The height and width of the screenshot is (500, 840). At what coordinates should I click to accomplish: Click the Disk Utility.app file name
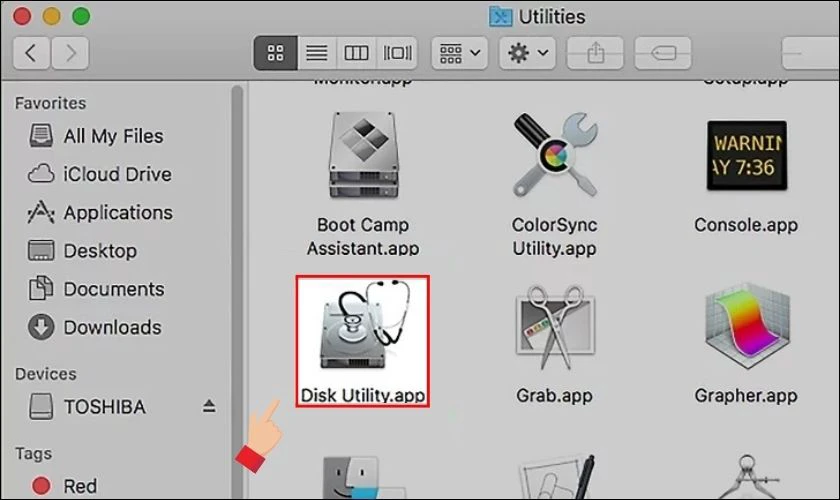coord(363,395)
